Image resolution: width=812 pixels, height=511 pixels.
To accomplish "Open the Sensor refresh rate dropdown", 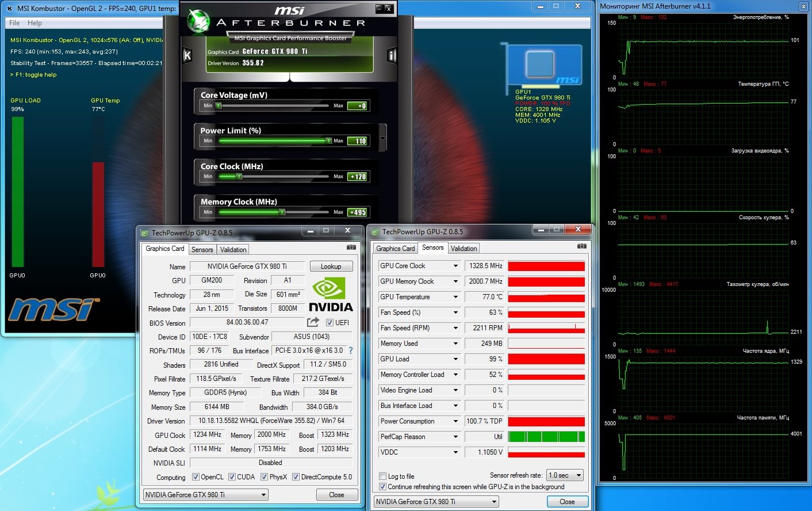I will (x=565, y=475).
